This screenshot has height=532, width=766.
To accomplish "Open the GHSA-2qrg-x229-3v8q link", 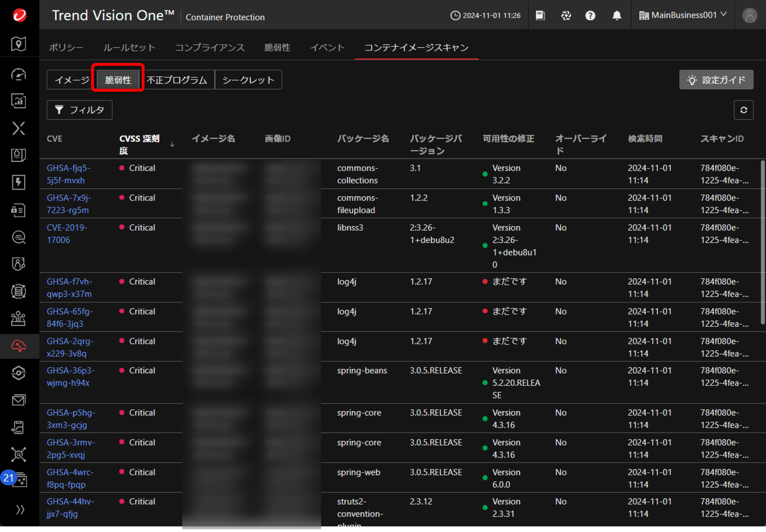I will pyautogui.click(x=70, y=347).
